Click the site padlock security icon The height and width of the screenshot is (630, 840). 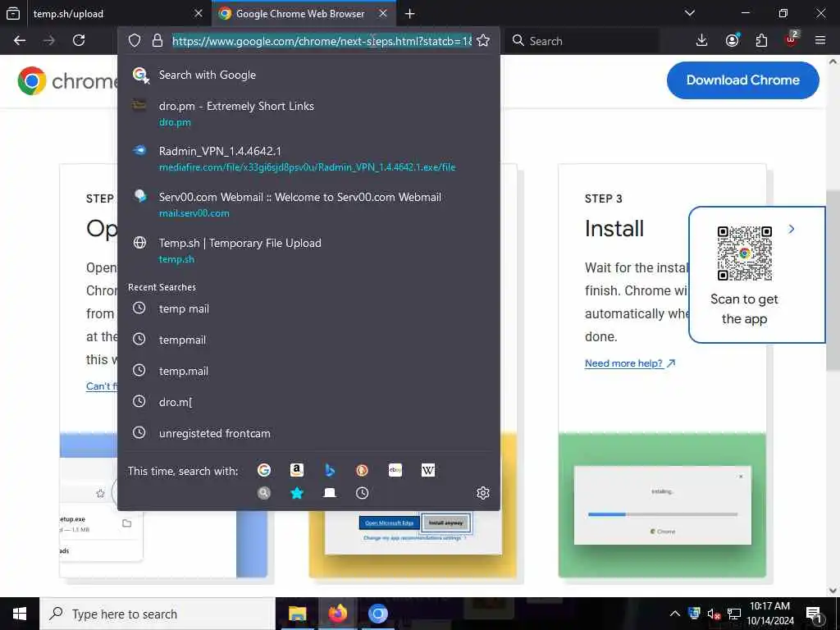pyautogui.click(x=157, y=41)
